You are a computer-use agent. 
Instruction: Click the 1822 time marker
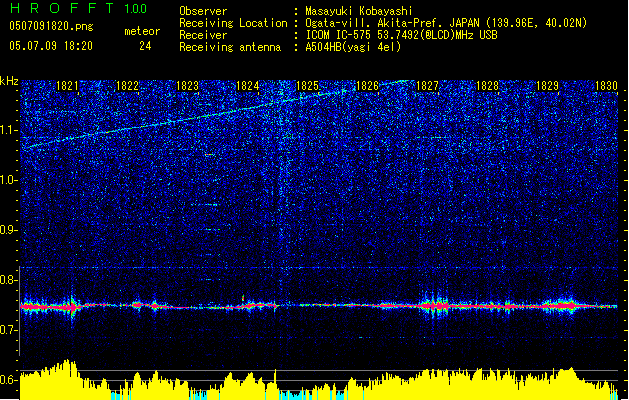(x=127, y=86)
